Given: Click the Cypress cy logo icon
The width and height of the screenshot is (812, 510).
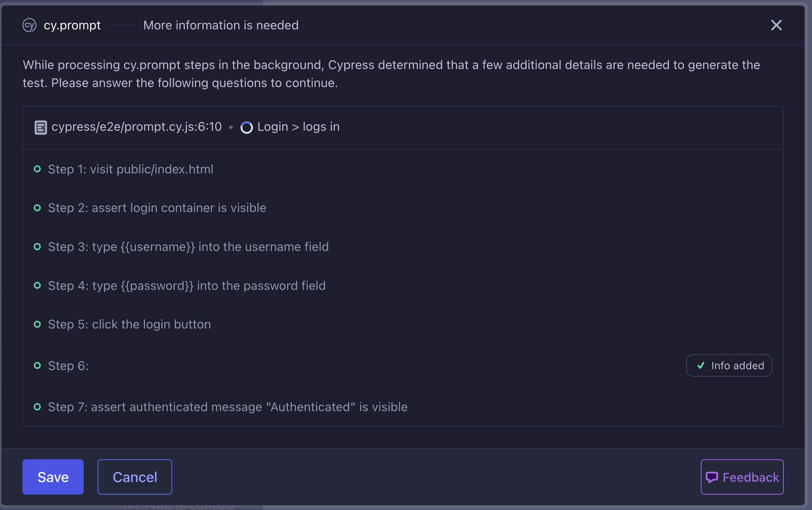Looking at the screenshot, I should click(x=29, y=25).
